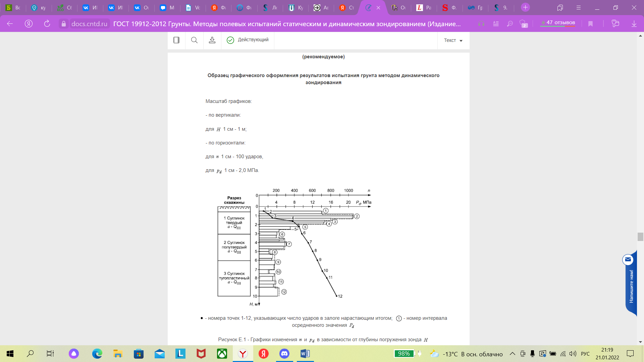Screen dimensions: 644x362
Task: Show hidden system tray icons chevron
Action: coord(513,354)
